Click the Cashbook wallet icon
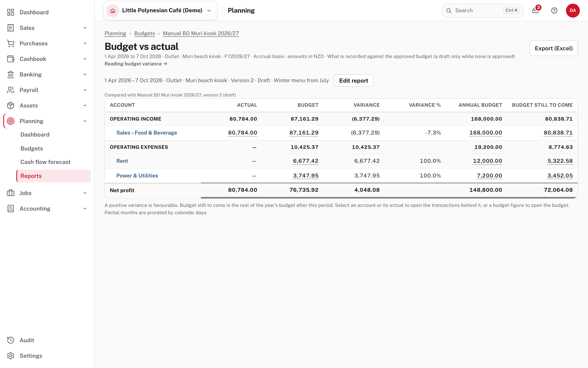Image resolution: width=588 pixels, height=368 pixels. click(11, 59)
